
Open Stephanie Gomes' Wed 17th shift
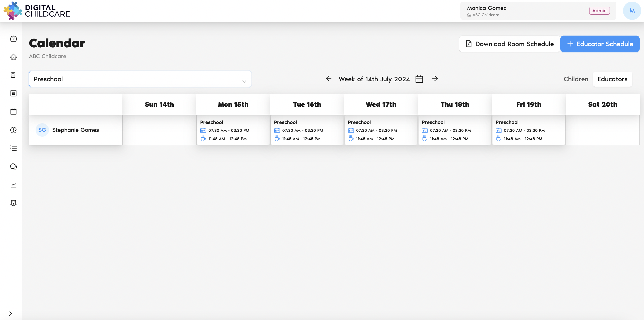[381, 130]
